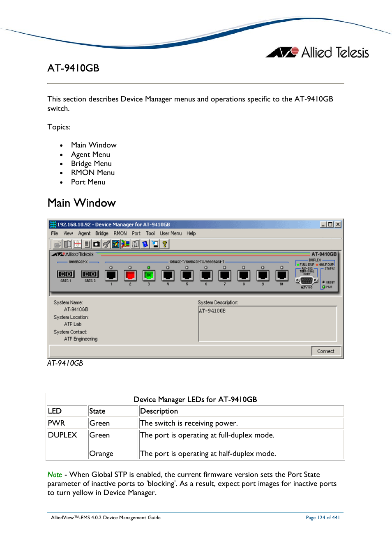
Task: Click the green Note label
Action: [55, 474]
